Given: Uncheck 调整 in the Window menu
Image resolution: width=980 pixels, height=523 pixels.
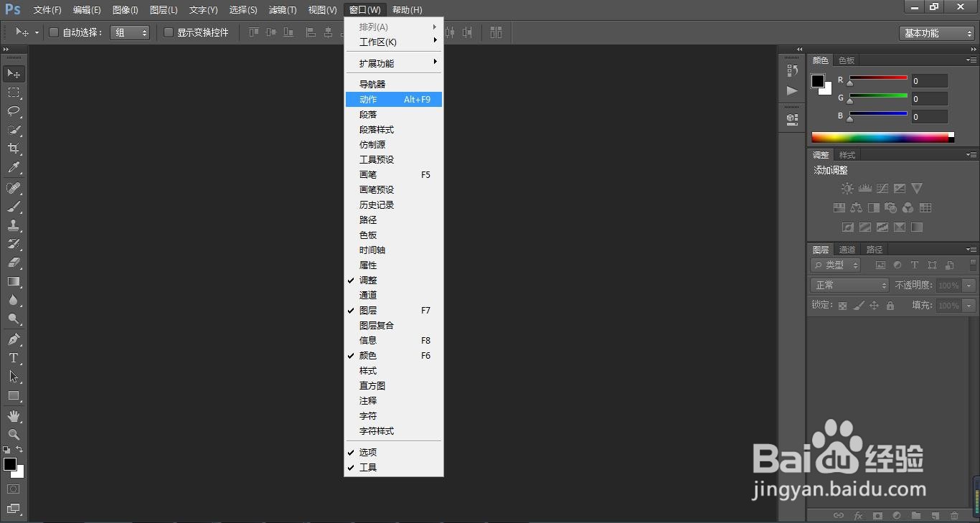Looking at the screenshot, I should click(367, 280).
